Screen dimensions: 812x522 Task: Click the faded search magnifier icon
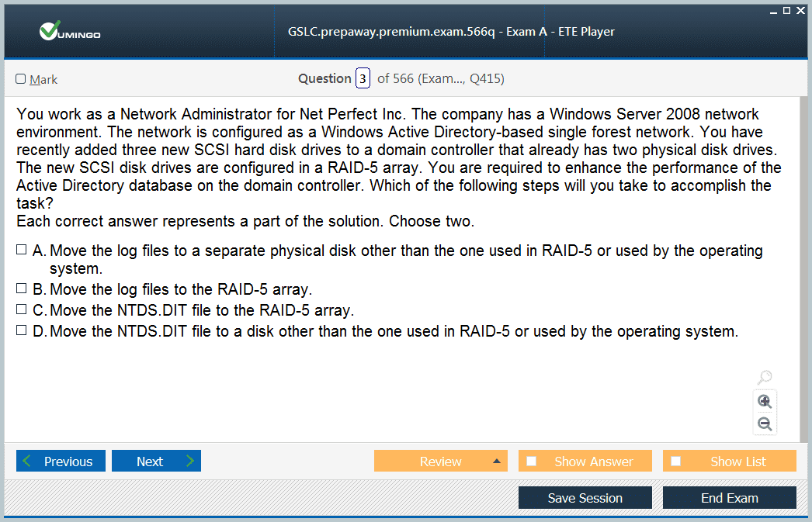pos(765,377)
